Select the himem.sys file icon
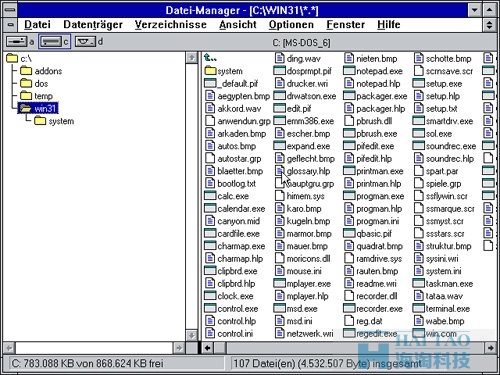This screenshot has height=375, width=500. coord(280,196)
